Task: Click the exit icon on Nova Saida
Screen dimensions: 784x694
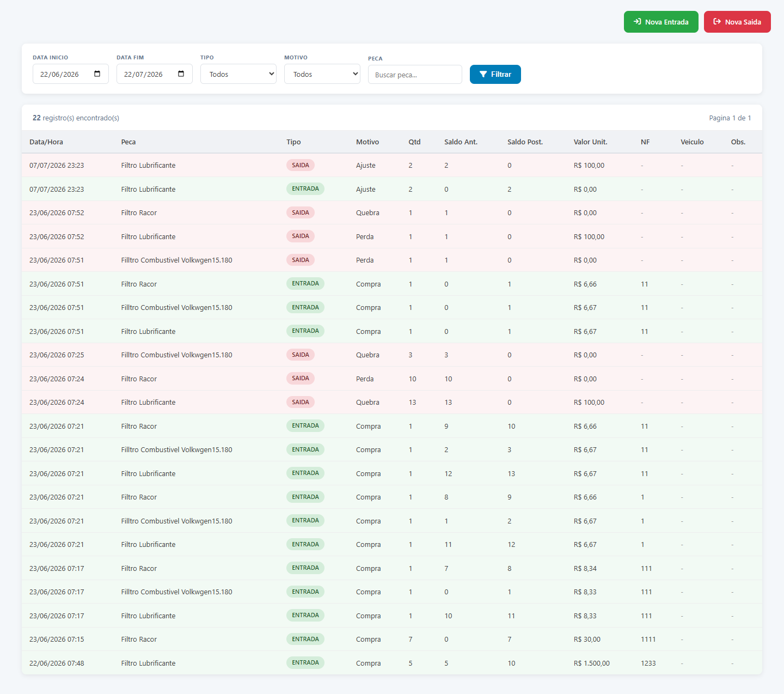Action: pos(717,22)
